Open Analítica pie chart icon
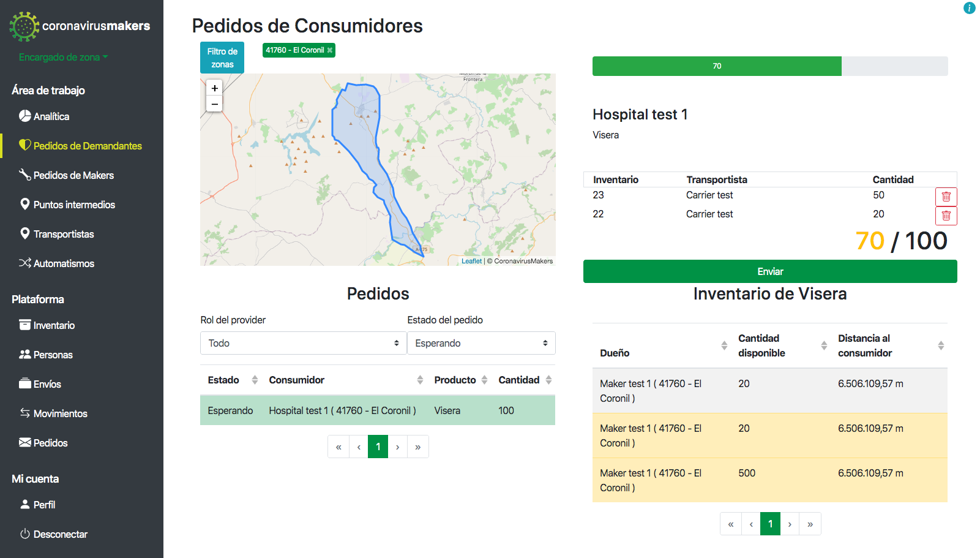This screenshot has height=558, width=980. point(25,116)
